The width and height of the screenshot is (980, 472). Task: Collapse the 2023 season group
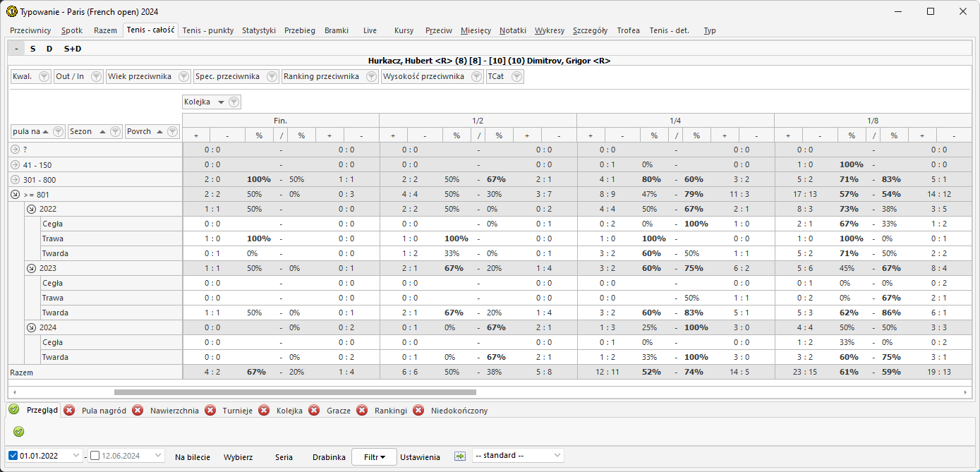click(x=31, y=268)
